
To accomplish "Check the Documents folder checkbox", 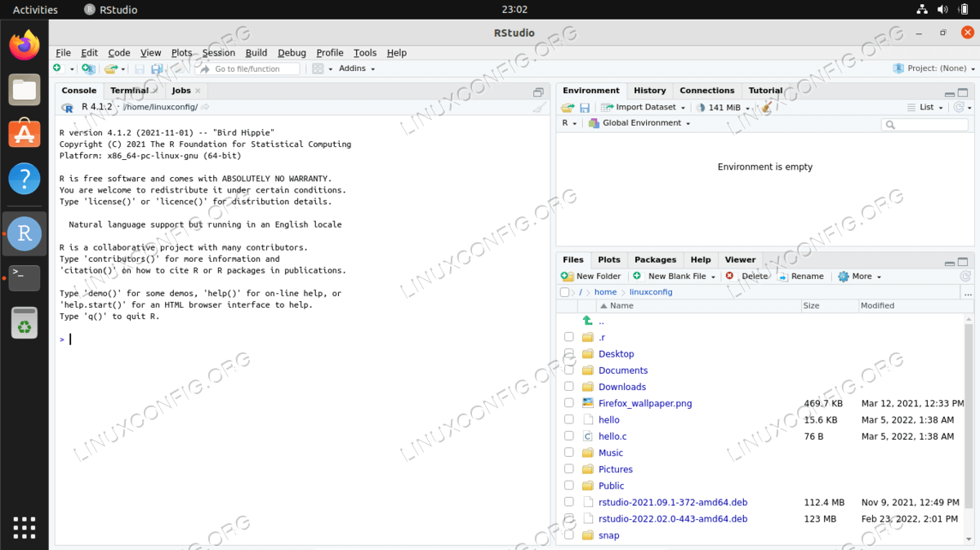I will (x=569, y=370).
